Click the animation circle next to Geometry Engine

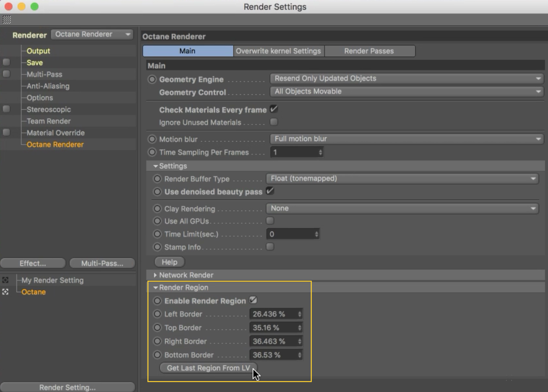[x=152, y=79]
